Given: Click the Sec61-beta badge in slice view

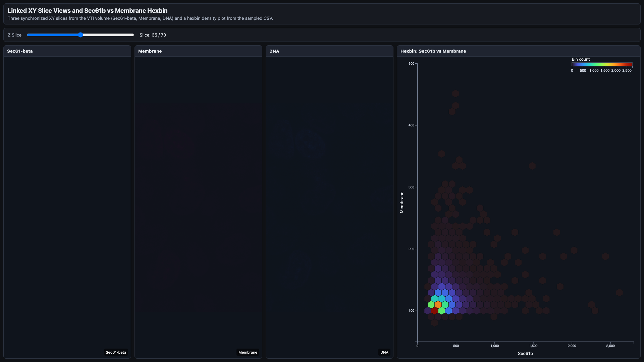Looking at the screenshot, I should (116, 352).
